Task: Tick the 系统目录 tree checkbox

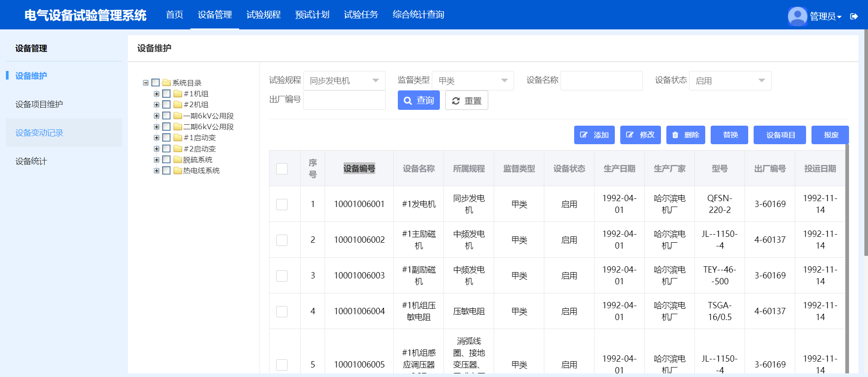Action: point(156,83)
